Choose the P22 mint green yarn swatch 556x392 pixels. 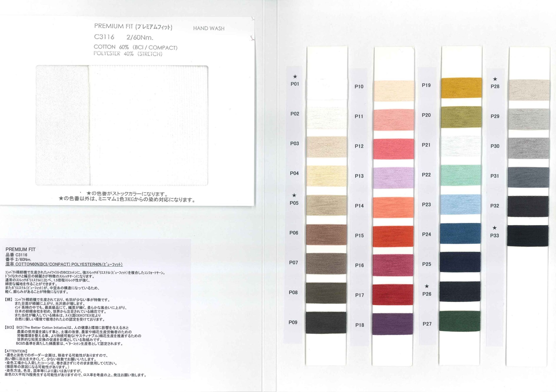pos(461,175)
